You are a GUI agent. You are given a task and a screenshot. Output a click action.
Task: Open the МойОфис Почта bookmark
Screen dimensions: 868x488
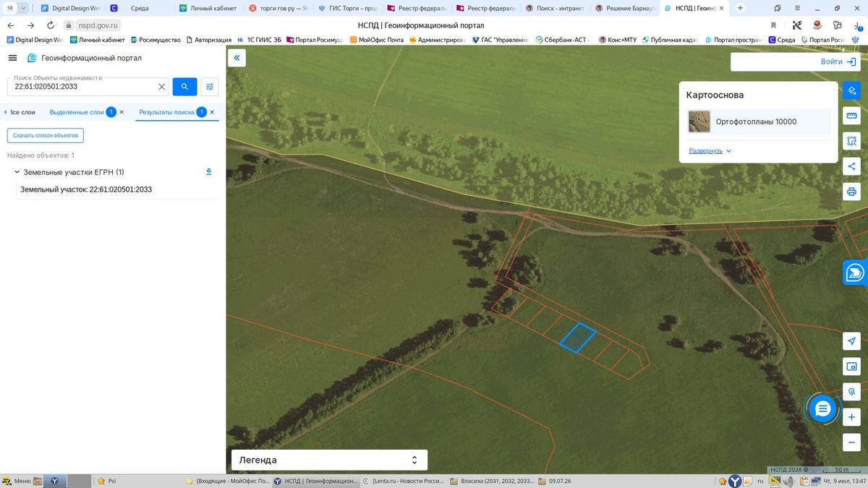click(376, 40)
